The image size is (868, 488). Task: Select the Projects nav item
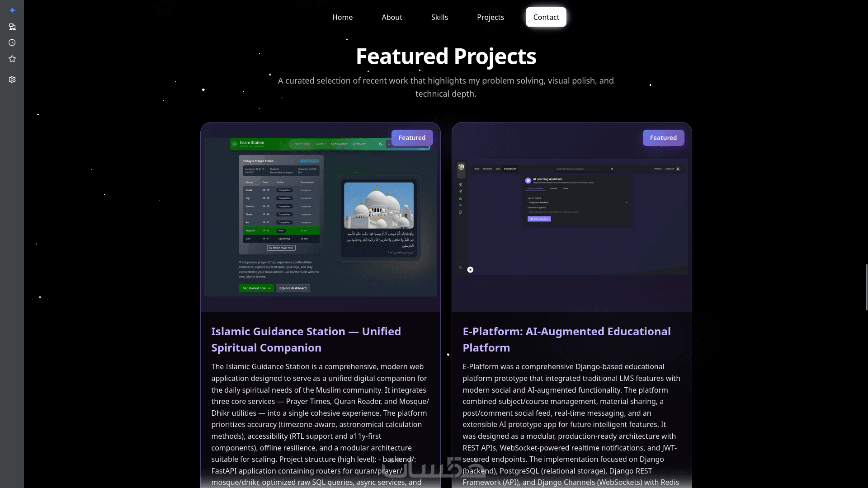pyautogui.click(x=490, y=17)
